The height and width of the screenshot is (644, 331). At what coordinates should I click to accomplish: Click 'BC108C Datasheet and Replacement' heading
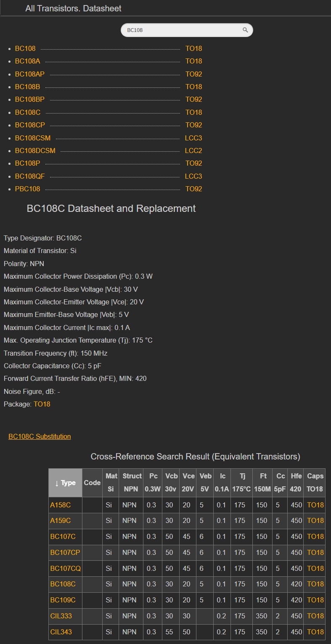[x=111, y=209]
